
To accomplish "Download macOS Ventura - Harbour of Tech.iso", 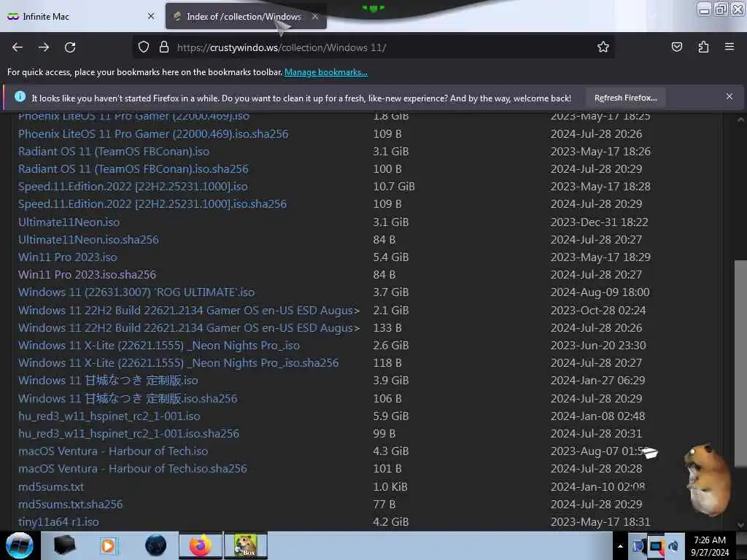I will (x=113, y=451).
